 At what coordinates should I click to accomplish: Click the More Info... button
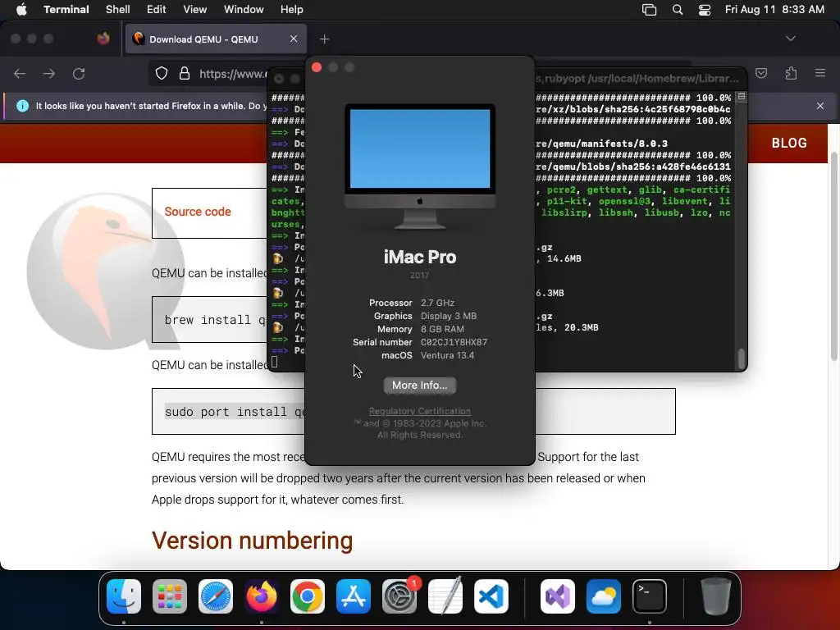[x=419, y=386]
